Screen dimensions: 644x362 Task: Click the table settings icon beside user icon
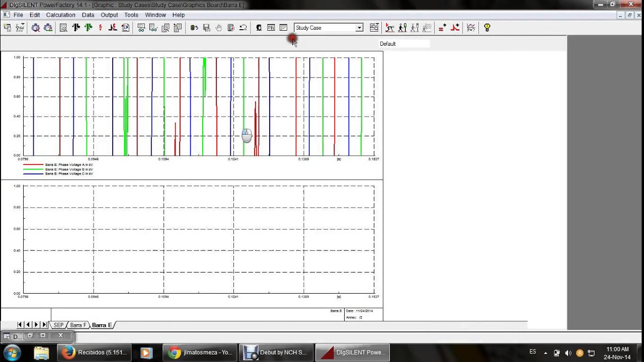[x=271, y=28]
